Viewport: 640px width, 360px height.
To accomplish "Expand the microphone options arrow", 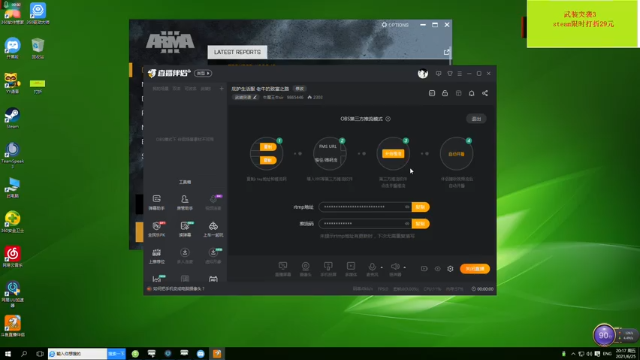I will [382, 268].
